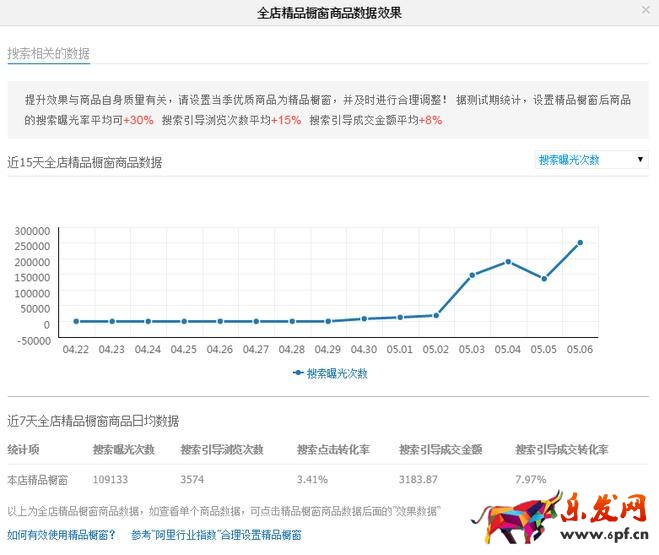Click the 05.06 peak data point
Screen dimensions: 659x555
(579, 242)
